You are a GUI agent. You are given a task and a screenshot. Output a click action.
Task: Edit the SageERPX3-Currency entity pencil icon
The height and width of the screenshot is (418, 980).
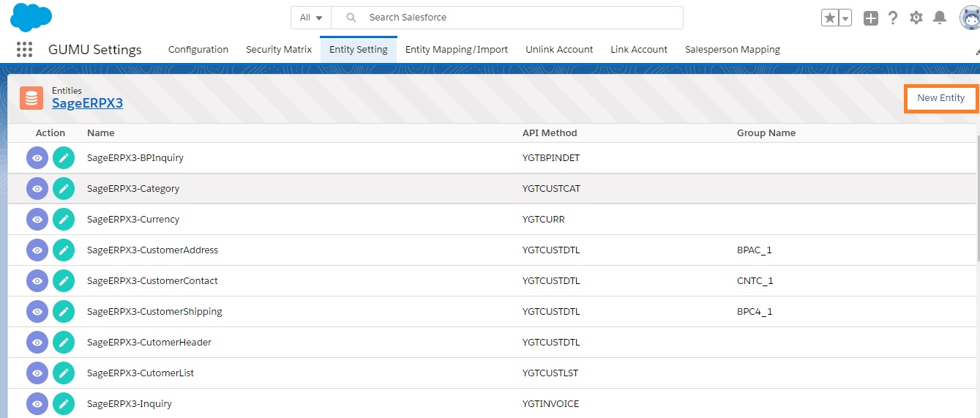pos(64,219)
